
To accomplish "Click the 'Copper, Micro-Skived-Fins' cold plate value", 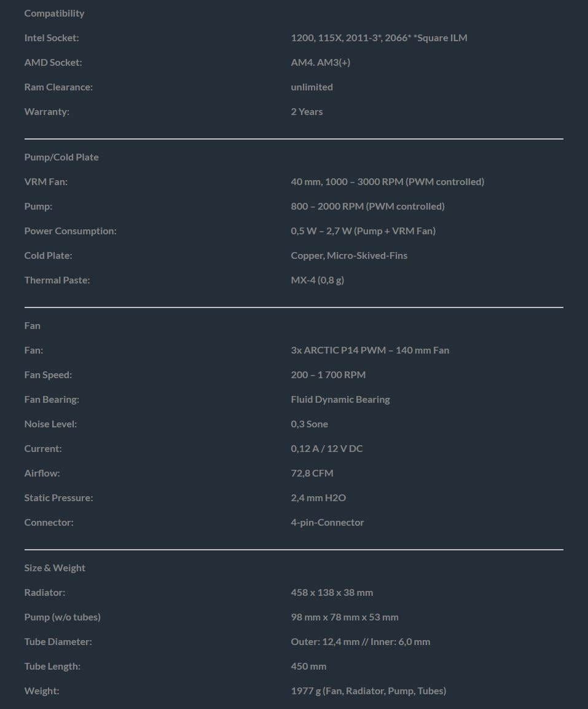I will [349, 255].
